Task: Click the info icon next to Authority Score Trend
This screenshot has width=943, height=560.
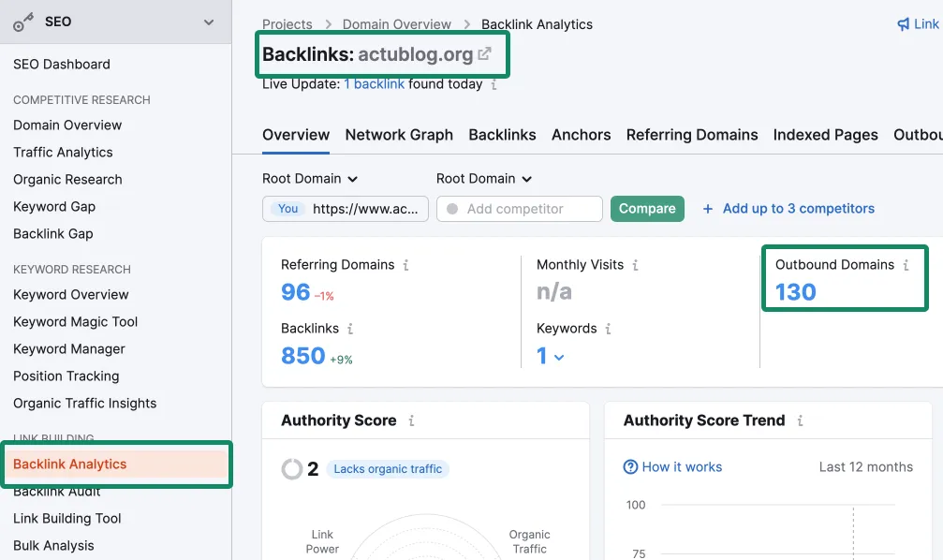Action: (x=800, y=421)
